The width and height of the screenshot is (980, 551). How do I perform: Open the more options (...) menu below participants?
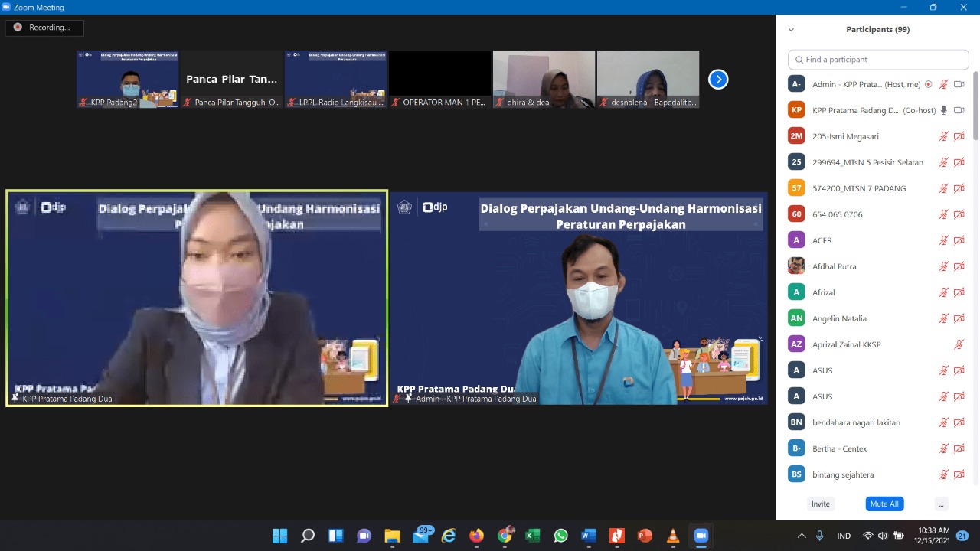[941, 504]
